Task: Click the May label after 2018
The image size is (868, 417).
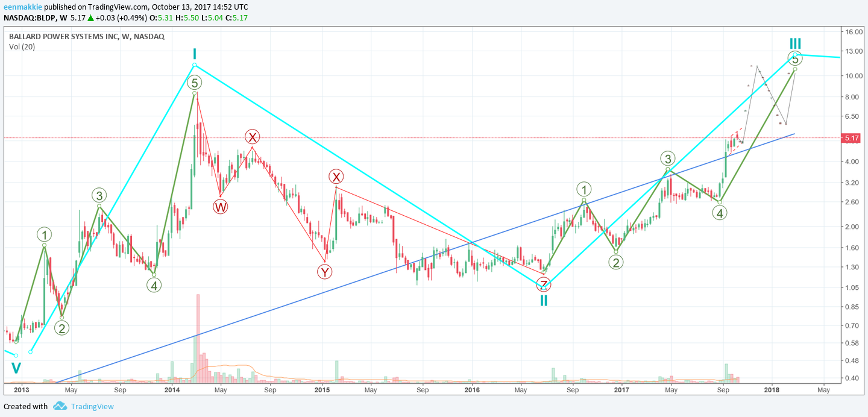Action: pos(823,390)
